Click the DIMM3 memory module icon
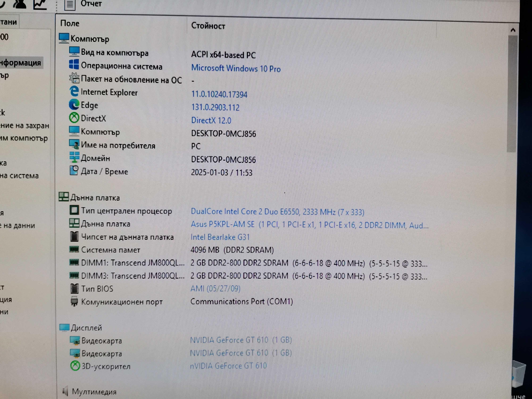The width and height of the screenshot is (532, 399). (x=74, y=275)
